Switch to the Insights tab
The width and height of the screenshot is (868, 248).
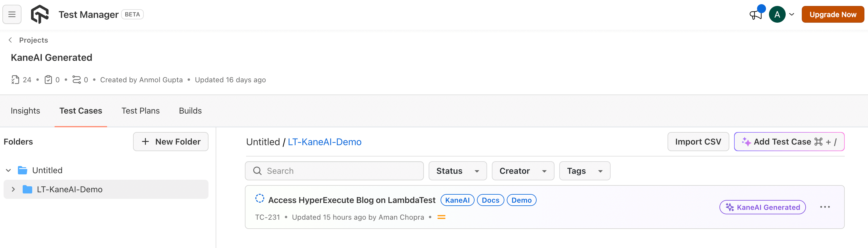[x=25, y=111]
